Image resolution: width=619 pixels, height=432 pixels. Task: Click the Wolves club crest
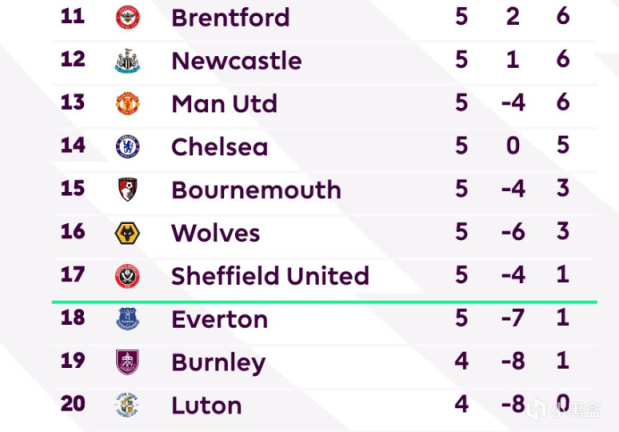click(128, 233)
